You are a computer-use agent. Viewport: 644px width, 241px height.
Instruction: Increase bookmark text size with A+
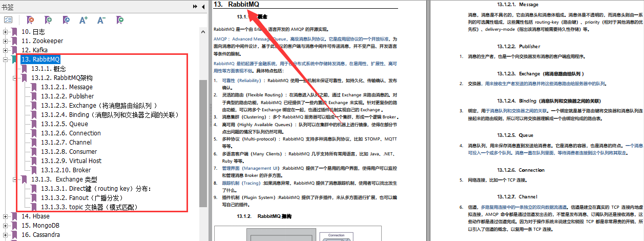(84, 19)
